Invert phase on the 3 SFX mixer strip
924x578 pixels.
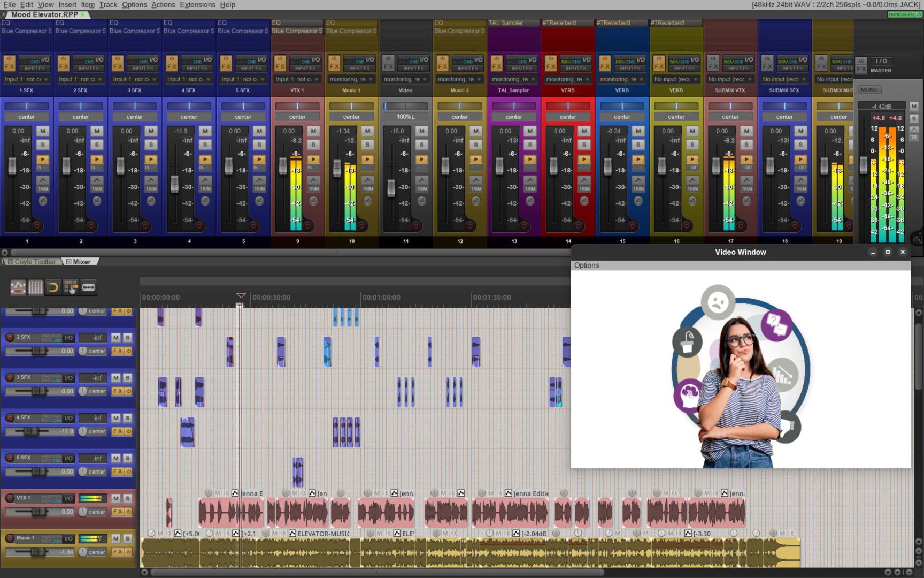[x=151, y=201]
